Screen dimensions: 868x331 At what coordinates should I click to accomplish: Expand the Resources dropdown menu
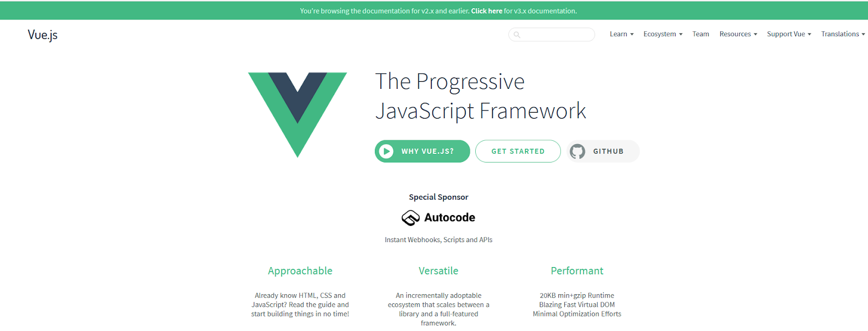pyautogui.click(x=738, y=34)
